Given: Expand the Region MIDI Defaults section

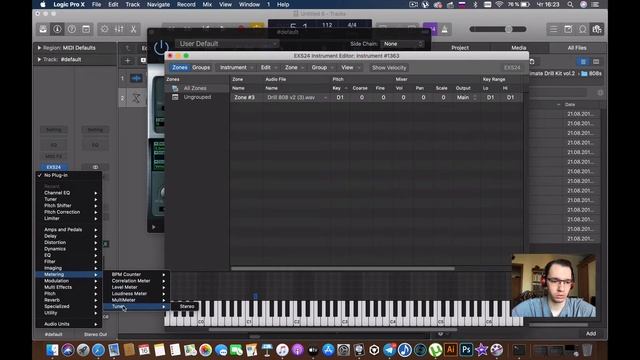Looking at the screenshot, I should click(39, 48).
